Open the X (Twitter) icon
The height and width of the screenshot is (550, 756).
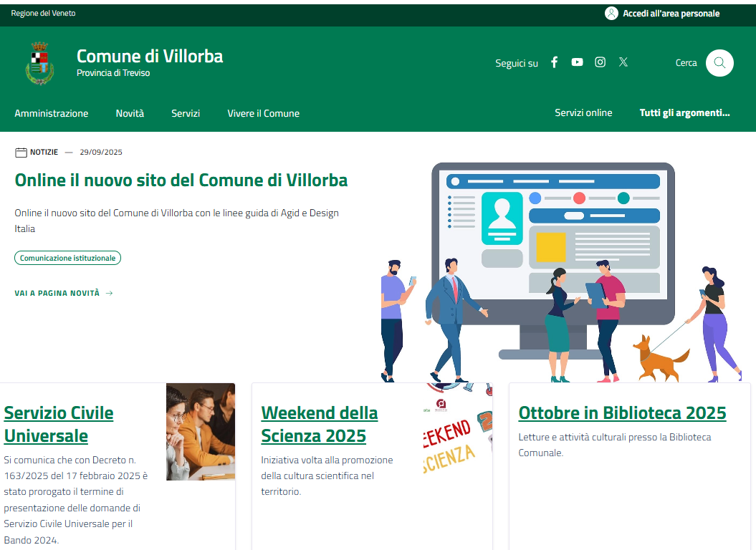pyautogui.click(x=623, y=62)
